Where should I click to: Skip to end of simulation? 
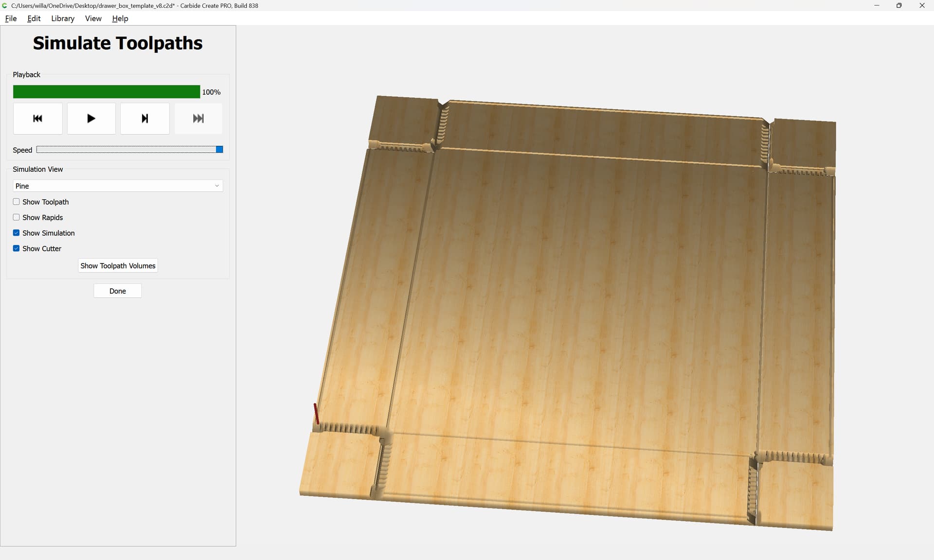[198, 119]
